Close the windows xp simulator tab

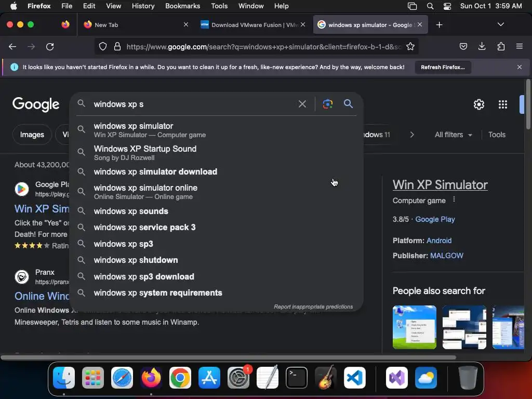pos(420,24)
